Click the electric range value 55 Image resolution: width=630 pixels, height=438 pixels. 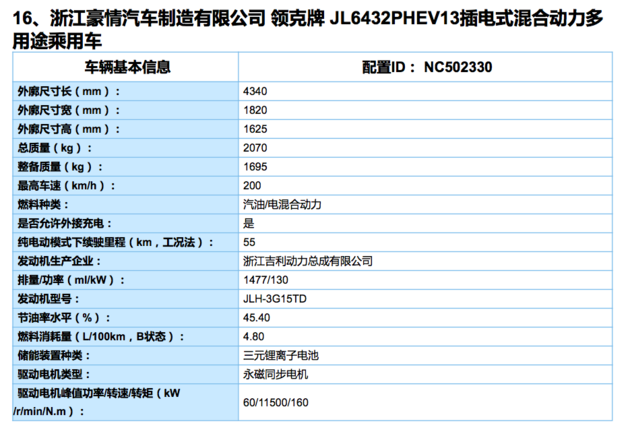[249, 243]
